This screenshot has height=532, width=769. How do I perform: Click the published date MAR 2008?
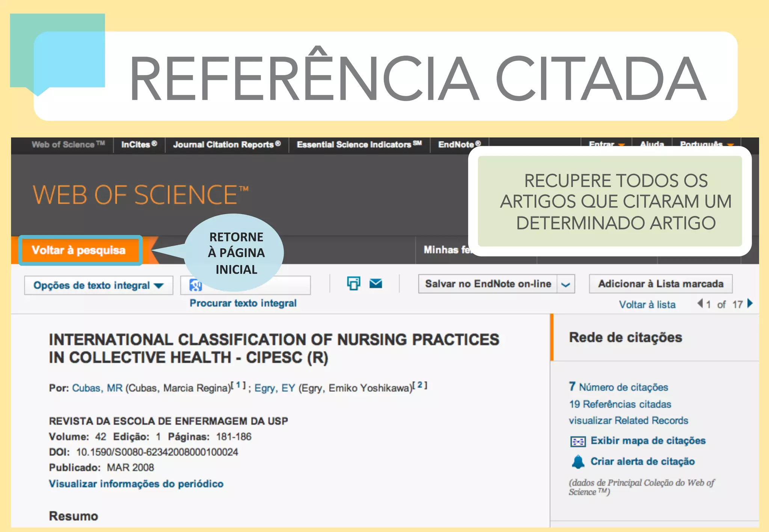tap(130, 467)
